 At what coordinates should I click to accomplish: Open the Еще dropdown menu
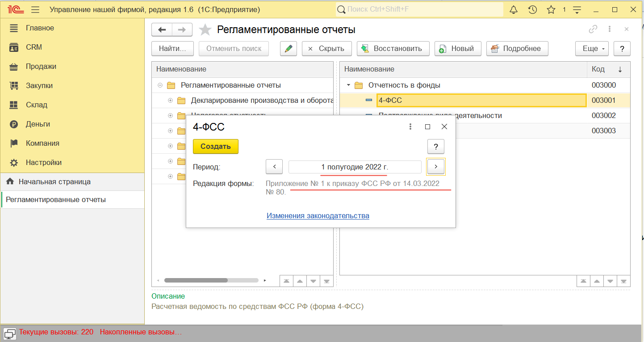(592, 49)
